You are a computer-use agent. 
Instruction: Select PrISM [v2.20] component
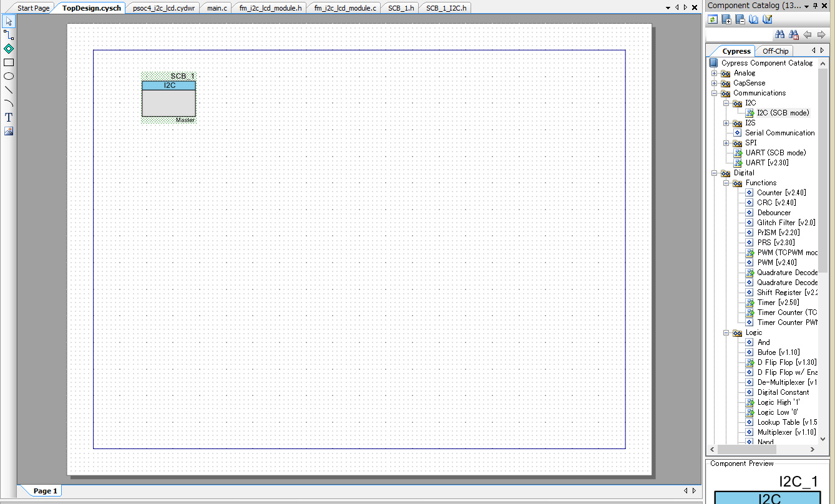pos(778,233)
